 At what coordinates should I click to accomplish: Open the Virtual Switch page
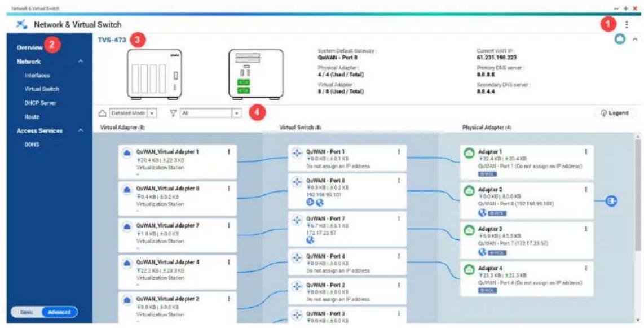(x=42, y=89)
